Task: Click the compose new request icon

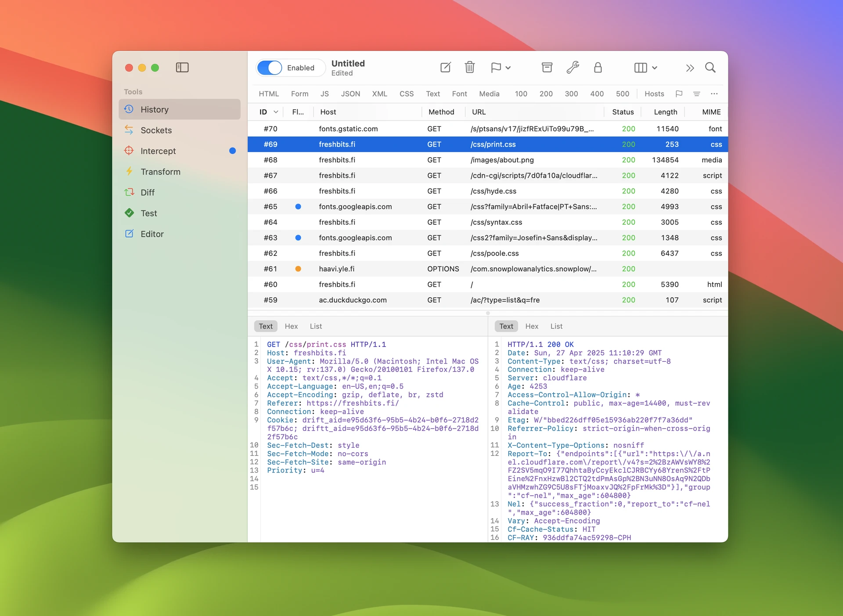Action: 445,68
